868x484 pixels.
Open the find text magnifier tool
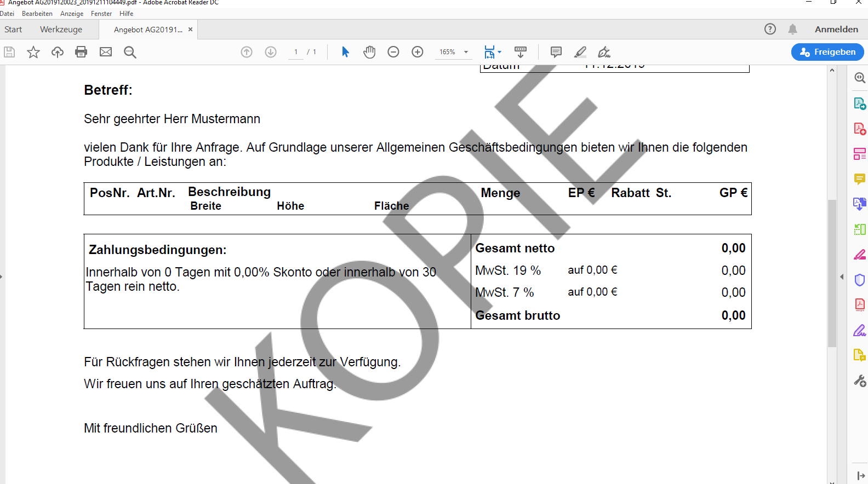pyautogui.click(x=130, y=52)
